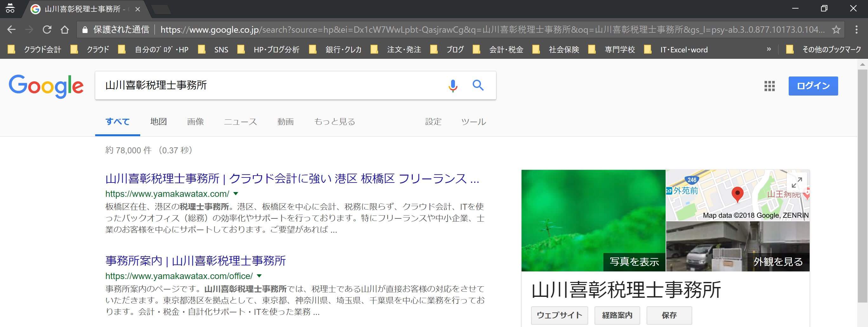Image resolution: width=868 pixels, height=327 pixels.
Task: Switch to the 画像 tab
Action: 195,121
